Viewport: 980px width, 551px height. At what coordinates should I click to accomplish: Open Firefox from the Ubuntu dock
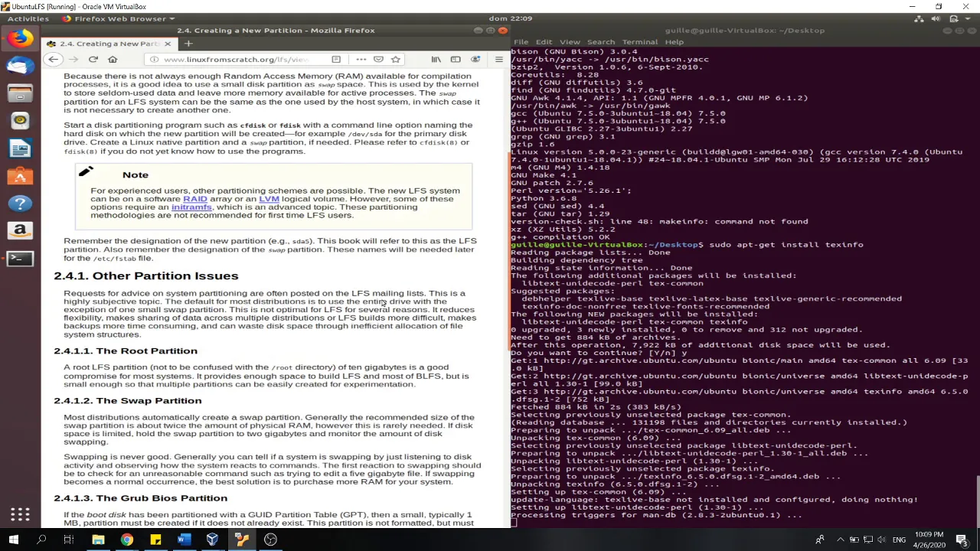pos(21,38)
